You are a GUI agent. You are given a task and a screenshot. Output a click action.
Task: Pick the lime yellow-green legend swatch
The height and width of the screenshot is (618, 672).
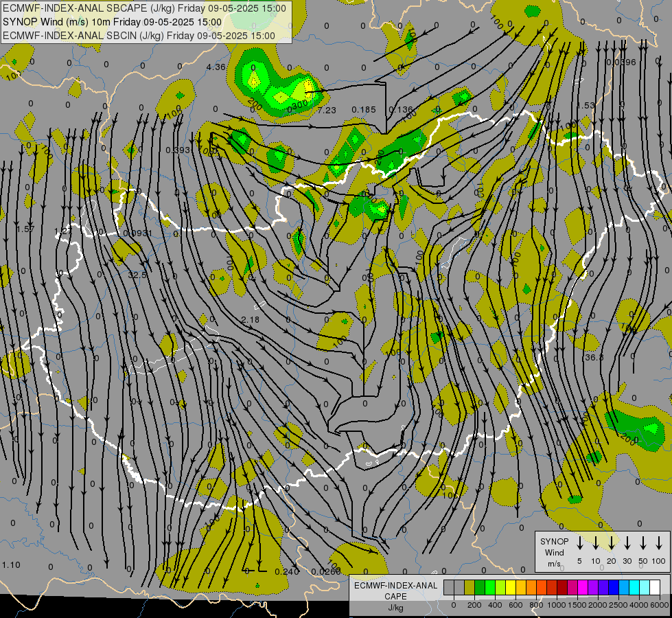[500, 587]
